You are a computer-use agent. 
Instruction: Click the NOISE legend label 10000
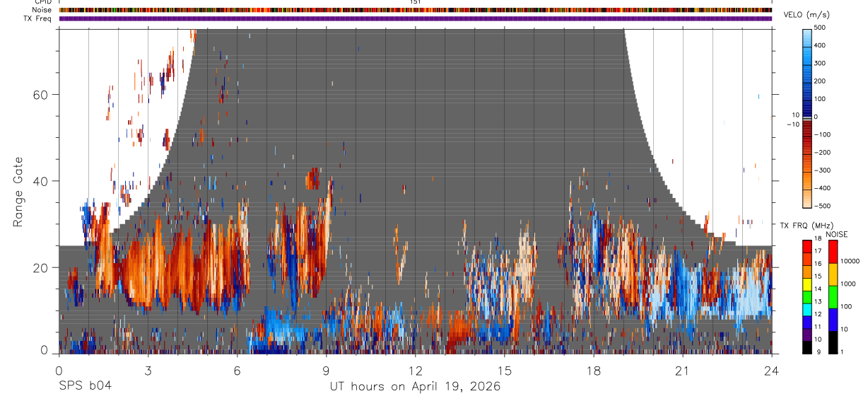click(x=850, y=262)
